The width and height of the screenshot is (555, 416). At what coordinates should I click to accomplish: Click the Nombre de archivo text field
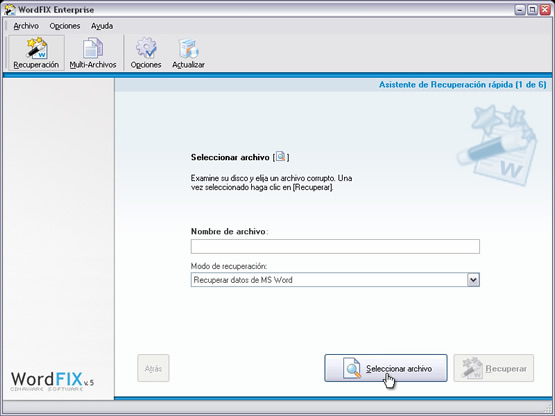pyautogui.click(x=335, y=246)
